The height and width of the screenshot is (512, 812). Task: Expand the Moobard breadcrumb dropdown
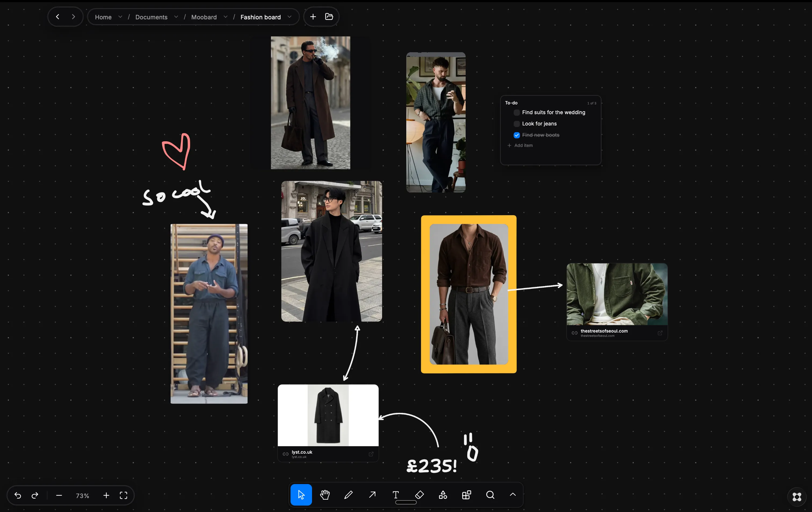[225, 17]
